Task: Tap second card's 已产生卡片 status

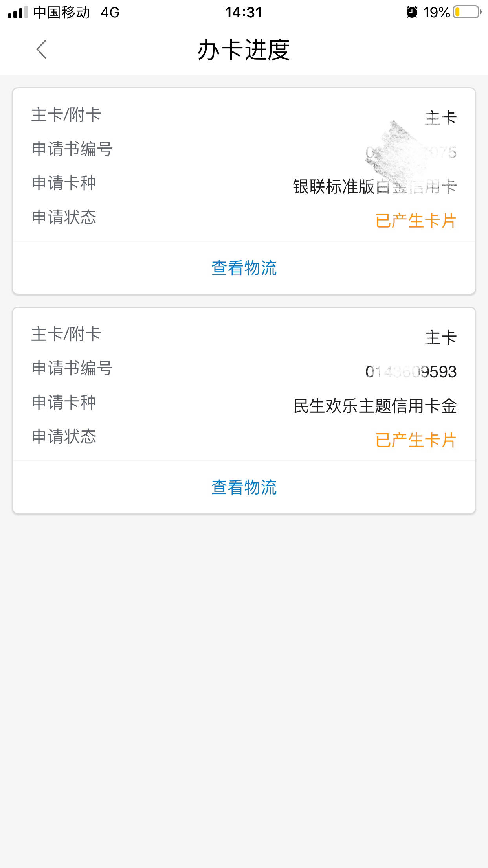Action: coord(416,440)
